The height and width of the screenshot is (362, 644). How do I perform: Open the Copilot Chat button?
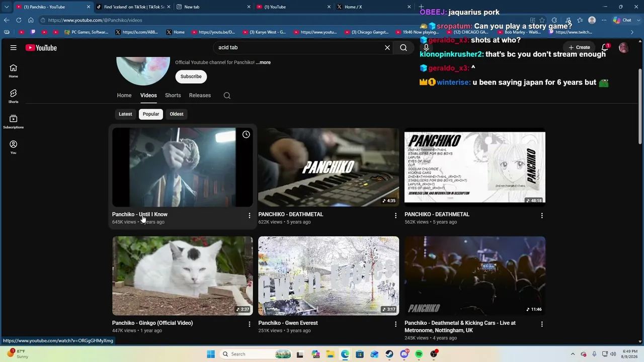tap(622, 20)
